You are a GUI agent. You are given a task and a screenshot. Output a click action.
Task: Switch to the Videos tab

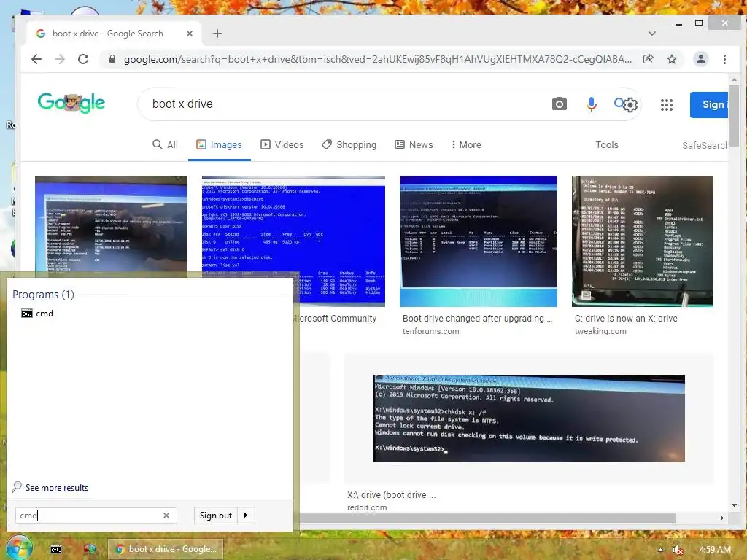coord(282,145)
